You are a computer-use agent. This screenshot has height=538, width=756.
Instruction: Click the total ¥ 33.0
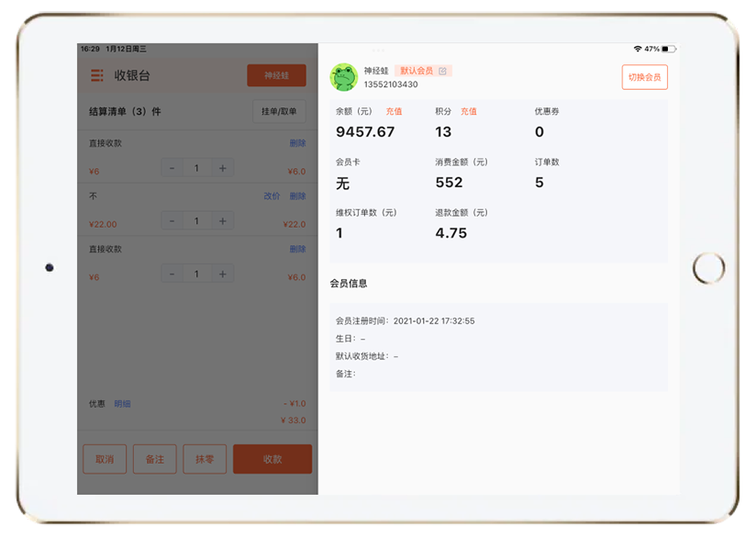click(x=294, y=420)
